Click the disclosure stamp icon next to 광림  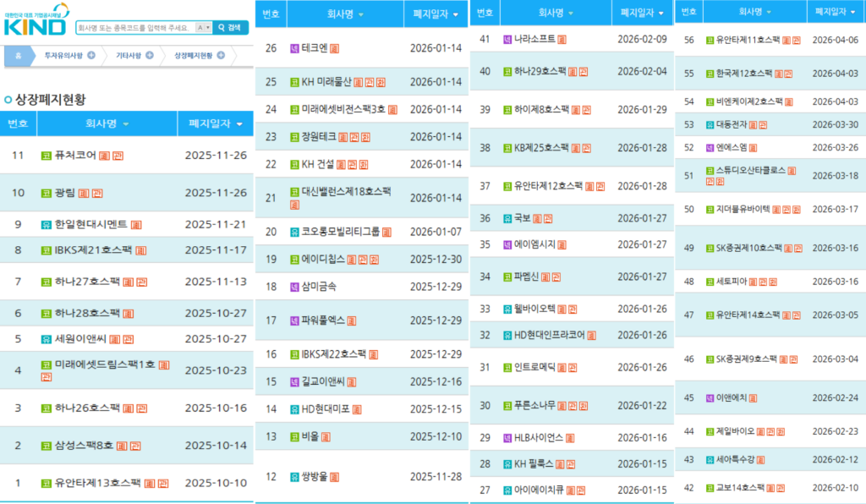[x=83, y=192]
